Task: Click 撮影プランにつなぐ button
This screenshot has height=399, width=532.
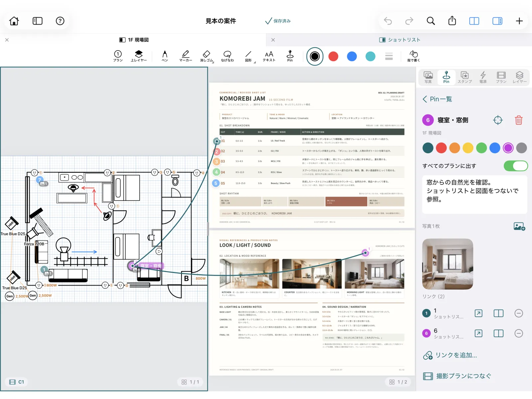Action: (457, 376)
